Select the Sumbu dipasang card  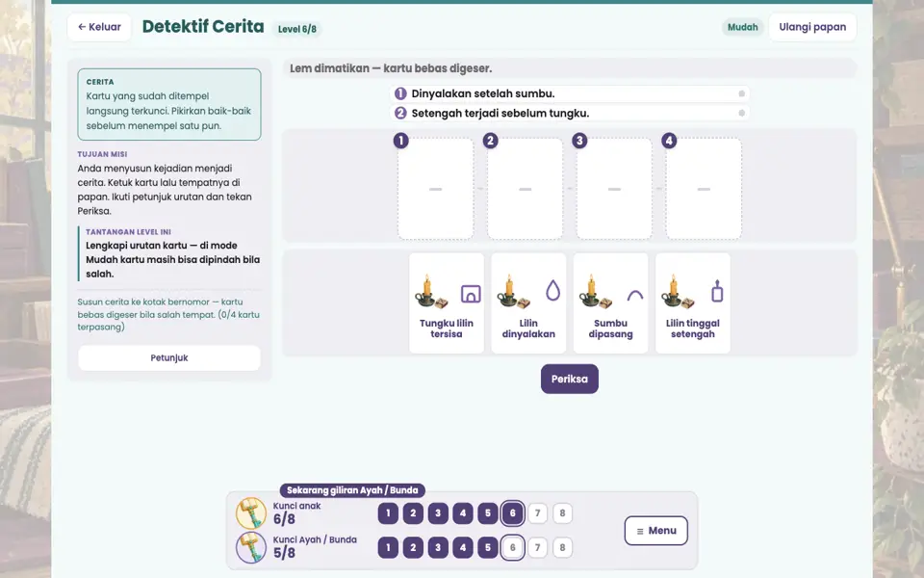[610, 303]
